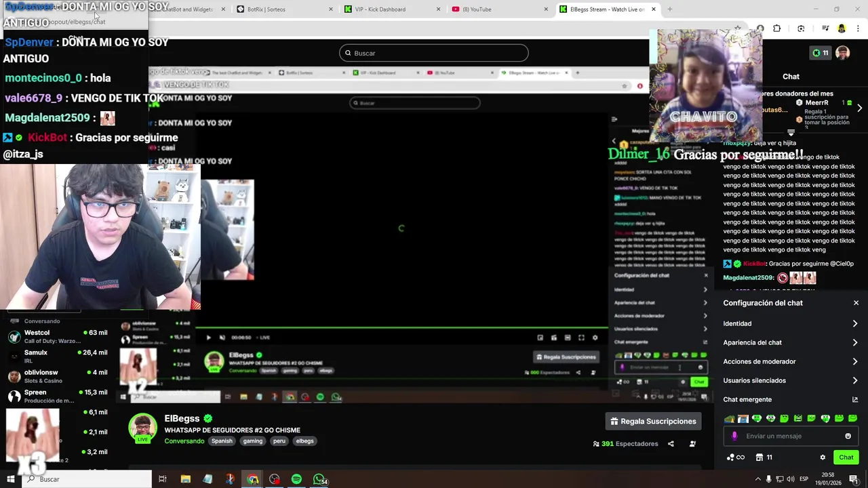This screenshot has height=488, width=868.
Task: Open chat settings gear icon
Action: coord(823,457)
